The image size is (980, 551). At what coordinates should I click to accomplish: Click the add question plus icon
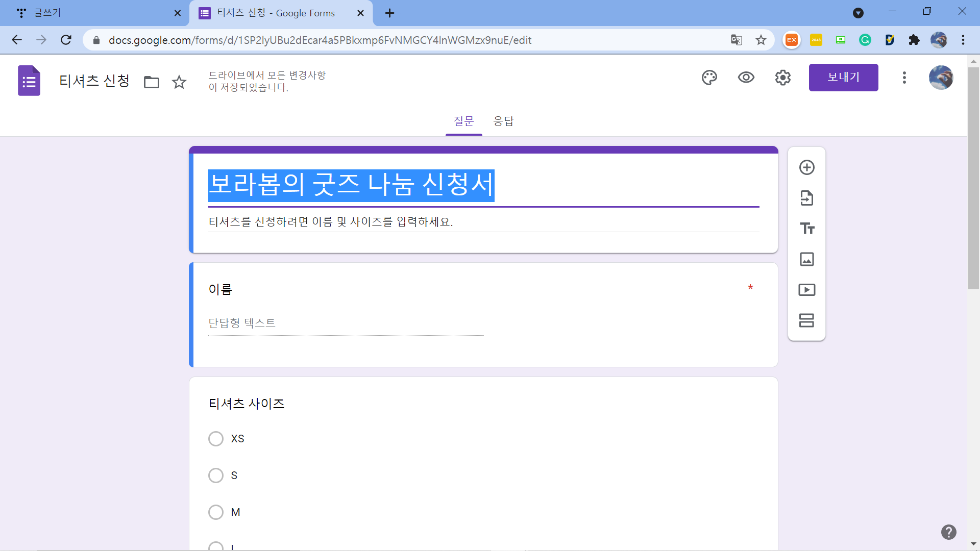coord(806,167)
